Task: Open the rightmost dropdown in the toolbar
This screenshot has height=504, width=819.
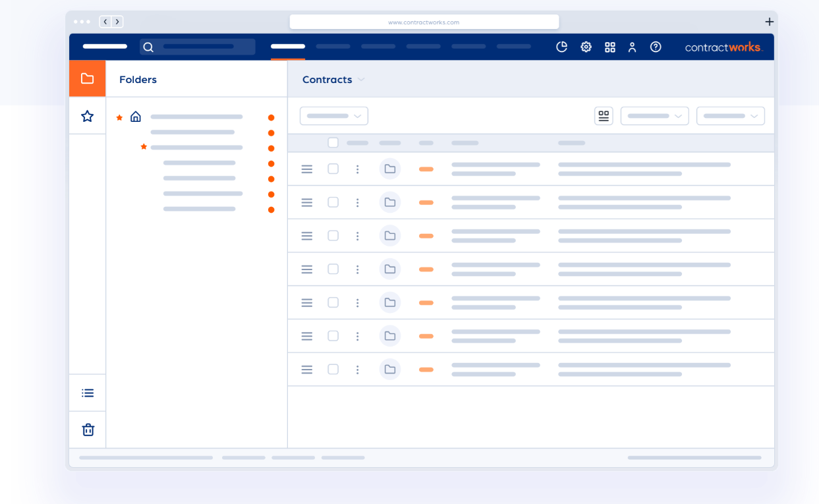Action: [730, 115]
